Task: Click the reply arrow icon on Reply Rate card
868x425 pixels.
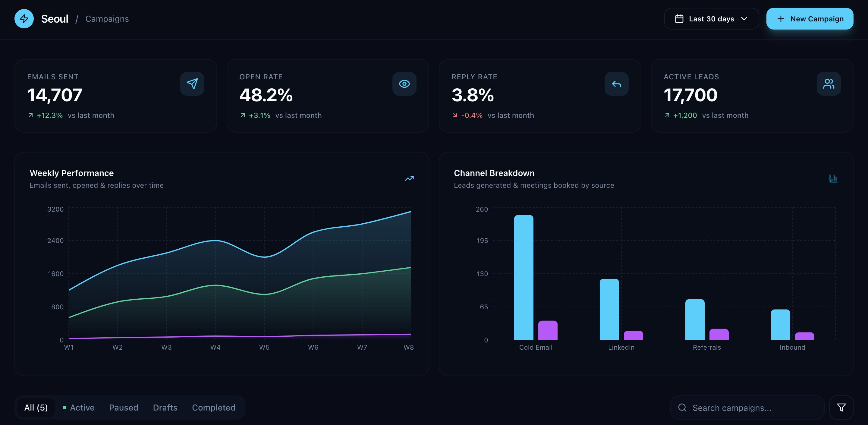Action: tap(616, 84)
